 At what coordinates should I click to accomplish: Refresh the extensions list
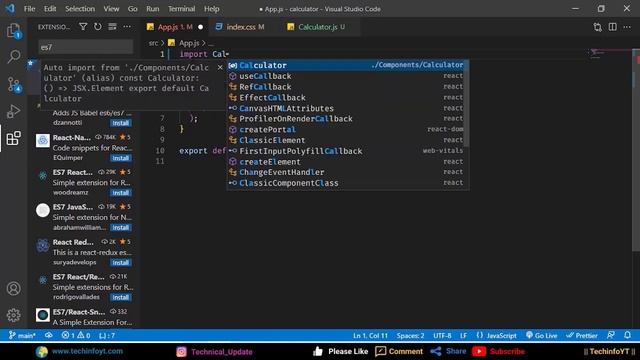tap(98, 27)
